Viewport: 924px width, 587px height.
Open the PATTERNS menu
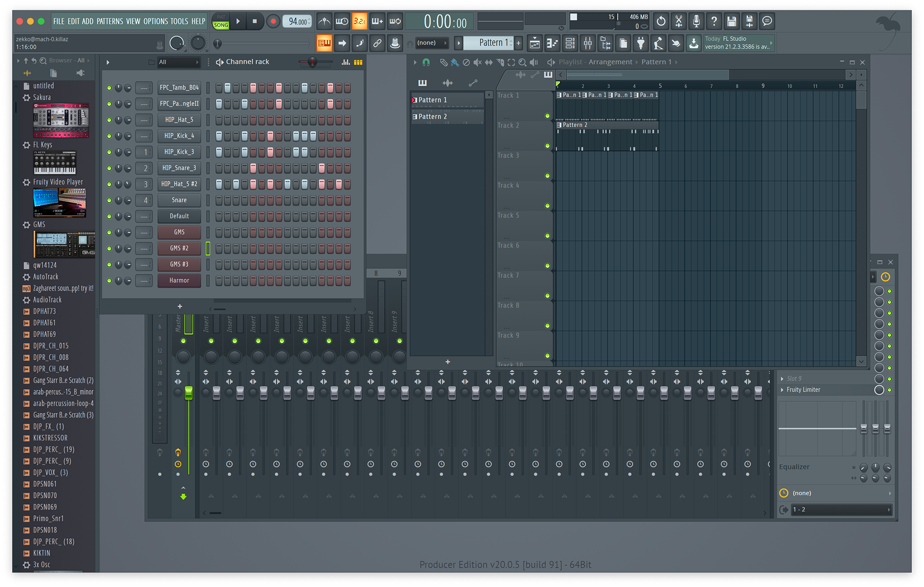point(110,21)
